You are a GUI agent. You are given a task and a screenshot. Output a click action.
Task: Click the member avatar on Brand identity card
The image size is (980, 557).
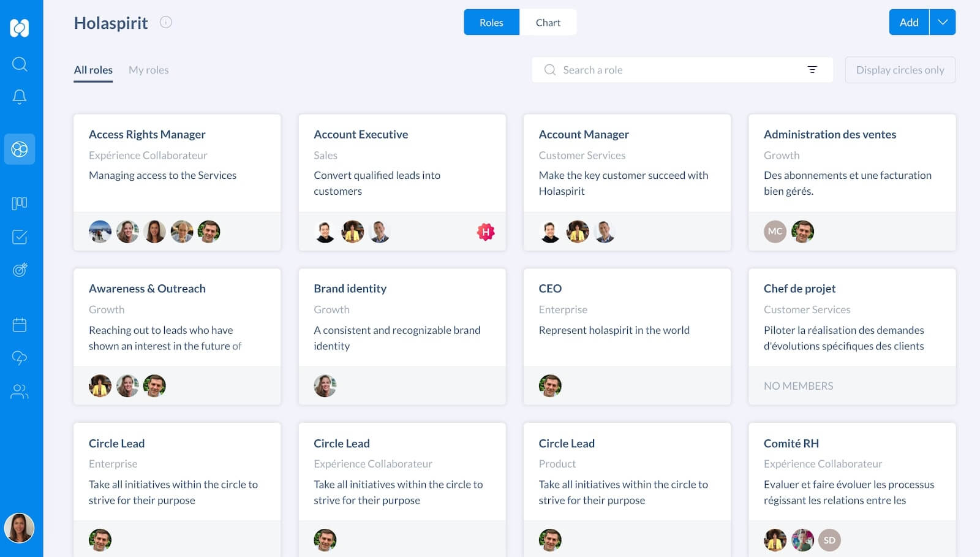point(325,386)
